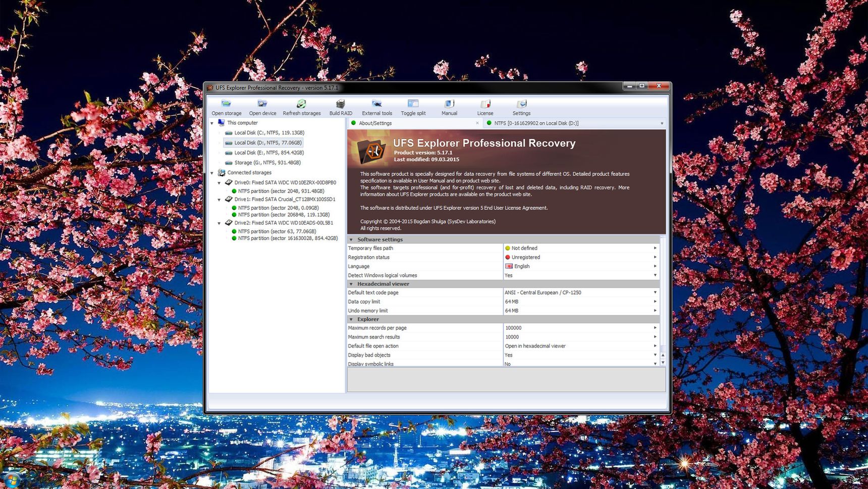Click the License toolbar icon
868x489 pixels.
pos(485,104)
